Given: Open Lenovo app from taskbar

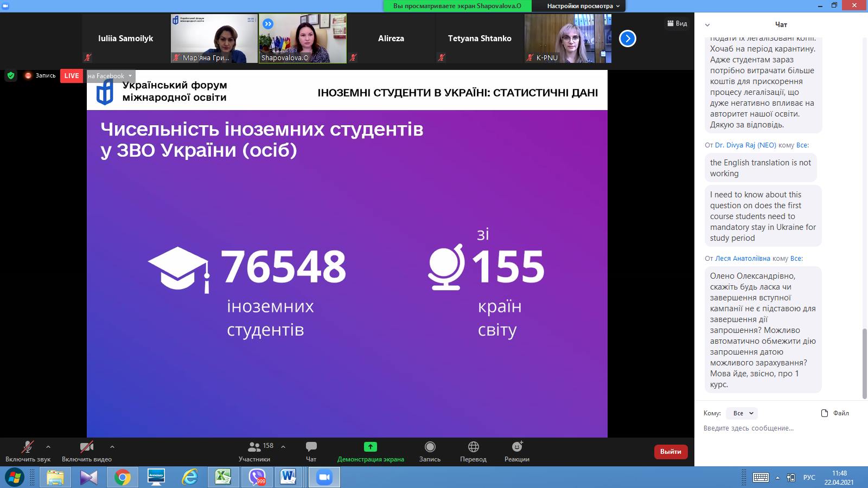Looking at the screenshot, I should pos(156,477).
